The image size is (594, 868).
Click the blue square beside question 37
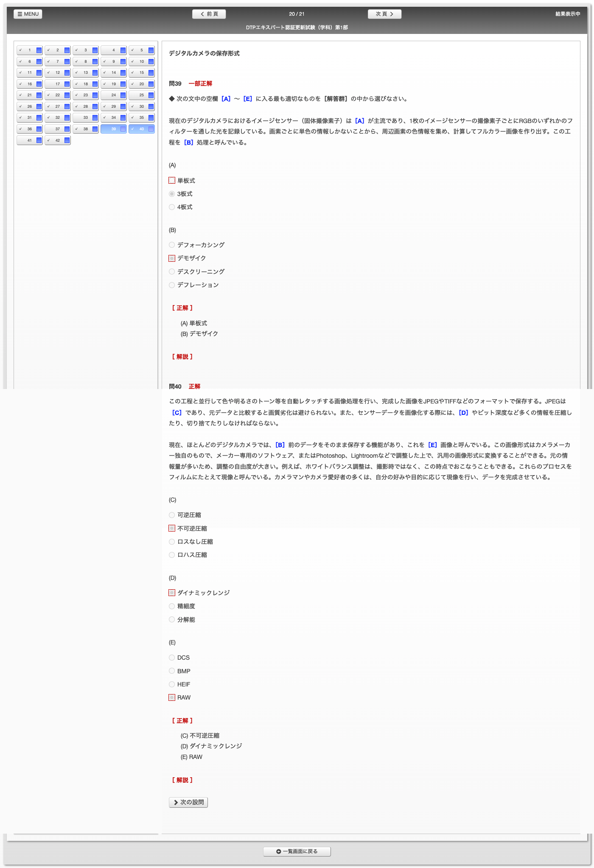point(67,129)
